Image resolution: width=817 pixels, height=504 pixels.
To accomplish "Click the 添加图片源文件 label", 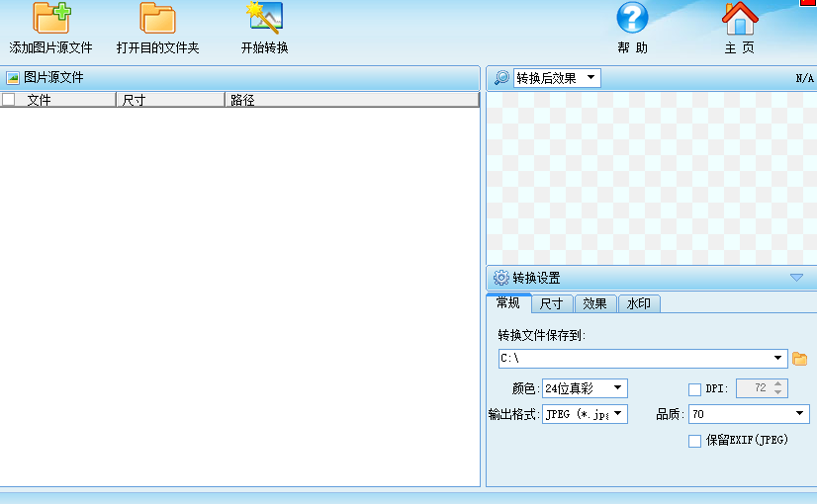I will (50, 47).
